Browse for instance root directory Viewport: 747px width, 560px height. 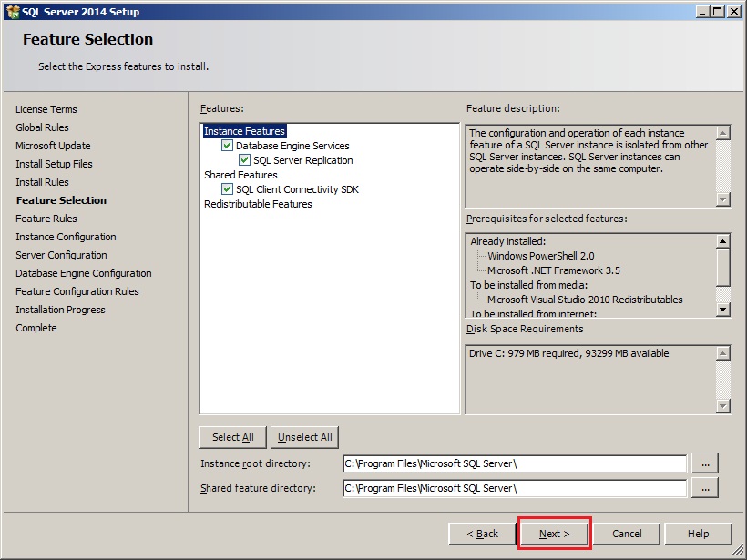click(x=705, y=463)
